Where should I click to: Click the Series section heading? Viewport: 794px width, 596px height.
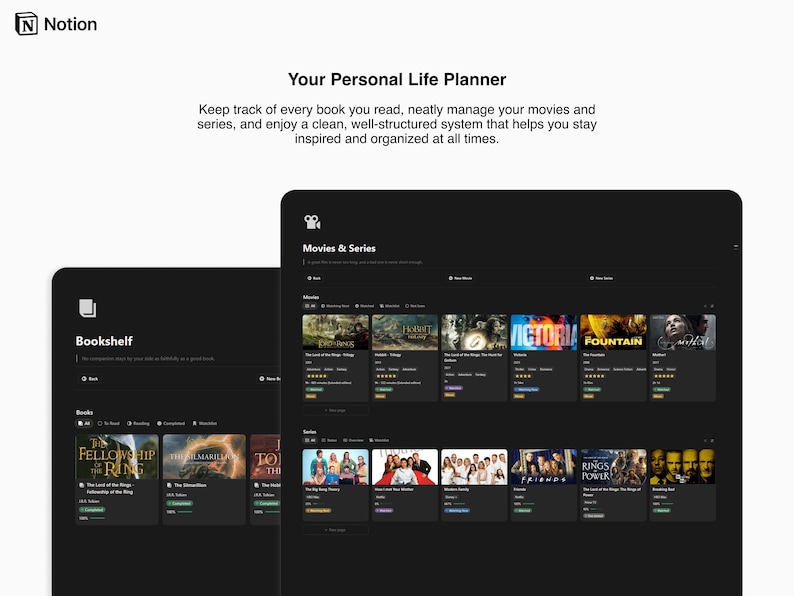pyautogui.click(x=309, y=432)
